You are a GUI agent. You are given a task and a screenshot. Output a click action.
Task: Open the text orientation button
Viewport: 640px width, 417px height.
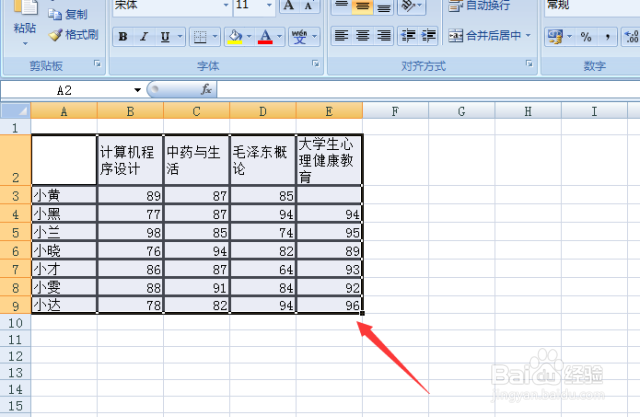point(411,6)
